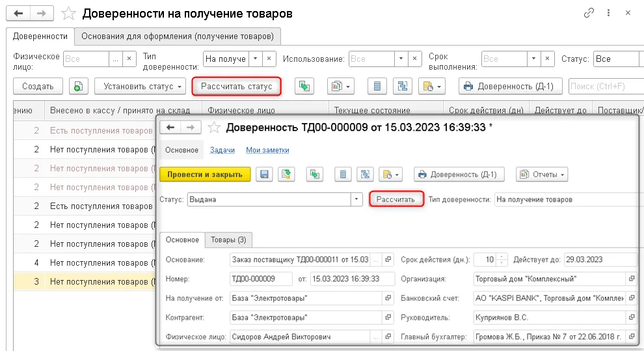644x351 pixels.
Task: Click document toolbar create-based-on icon
Action: click(x=315, y=175)
